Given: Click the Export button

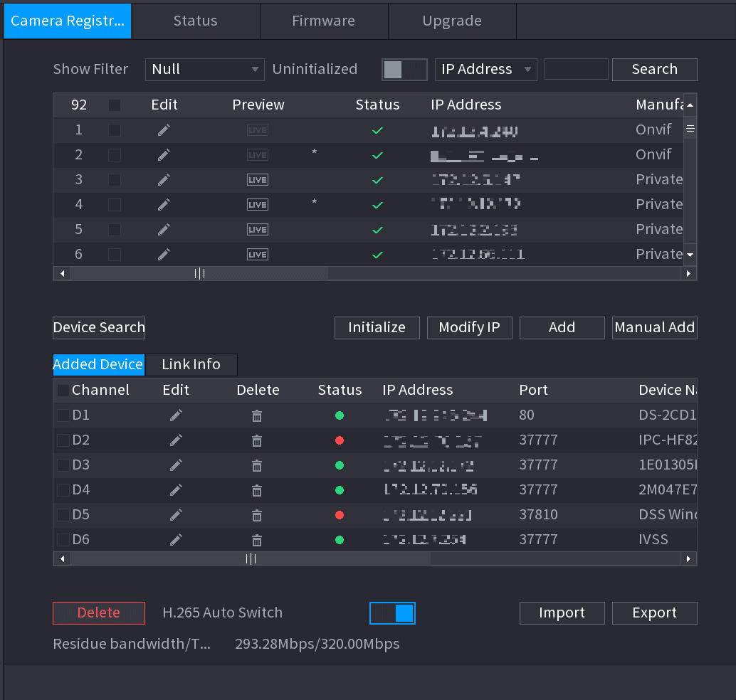Looking at the screenshot, I should click(x=654, y=613).
